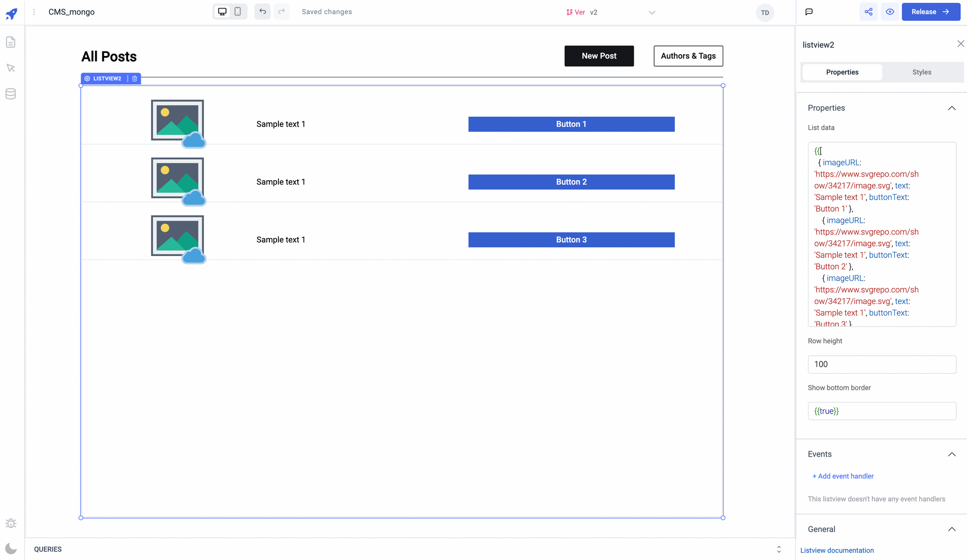Open the comments speech bubble icon

coord(809,12)
